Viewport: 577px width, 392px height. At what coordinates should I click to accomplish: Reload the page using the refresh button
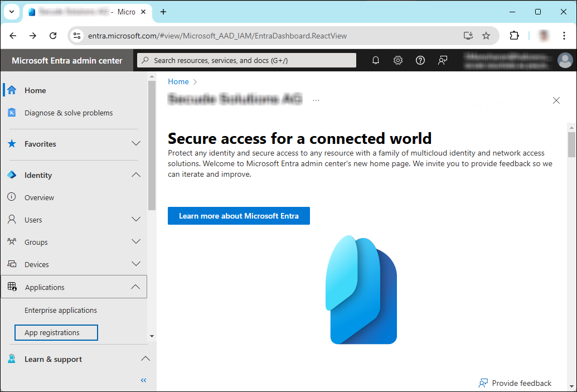53,36
